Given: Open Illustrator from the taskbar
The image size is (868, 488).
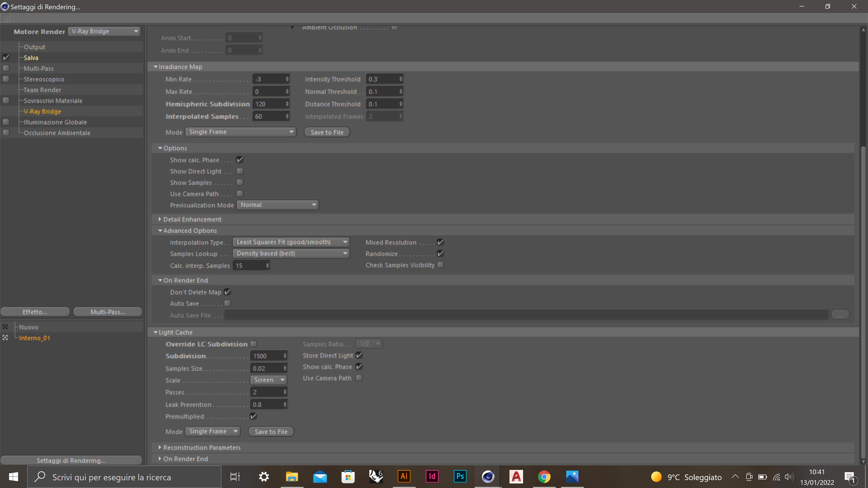Looking at the screenshot, I should (404, 476).
